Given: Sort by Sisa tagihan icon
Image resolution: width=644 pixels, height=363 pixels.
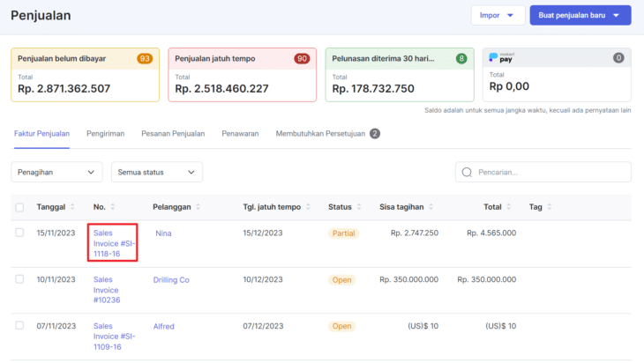Looking at the screenshot, I should point(432,207).
